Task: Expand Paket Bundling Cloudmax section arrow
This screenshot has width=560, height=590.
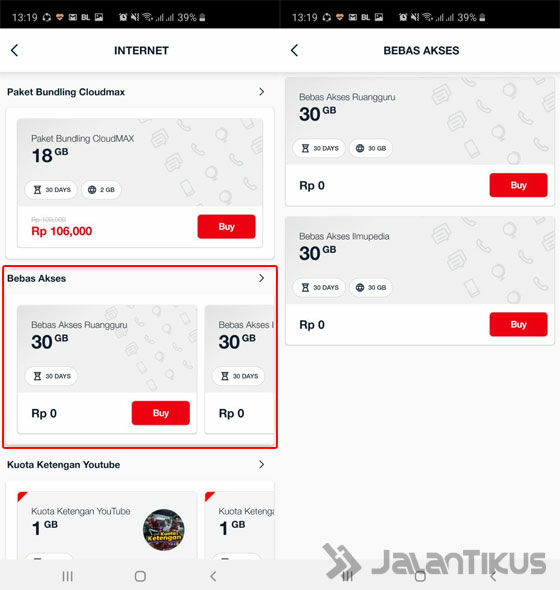Action: [x=262, y=92]
